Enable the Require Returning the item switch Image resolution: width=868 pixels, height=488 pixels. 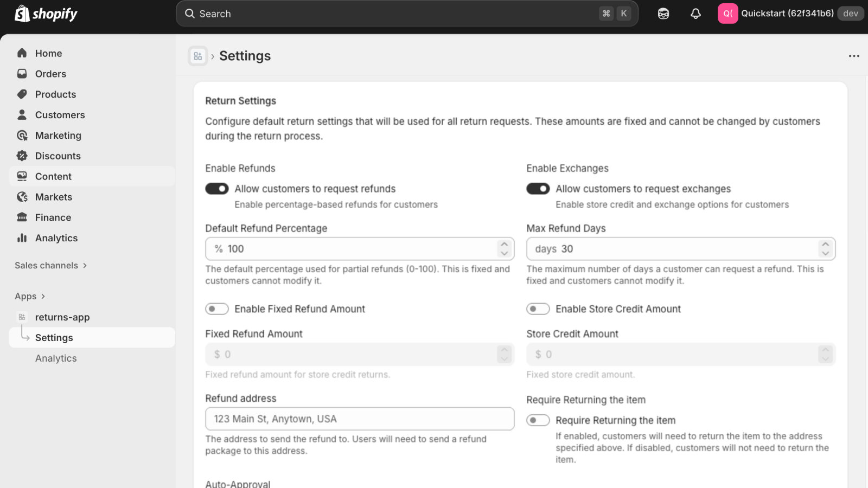(x=538, y=420)
